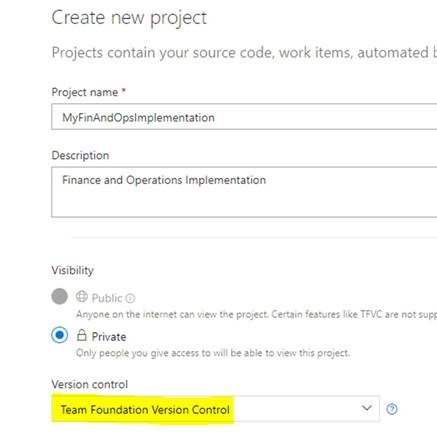Click the globe icon next to Public
The image size is (437, 435).
[82, 296]
